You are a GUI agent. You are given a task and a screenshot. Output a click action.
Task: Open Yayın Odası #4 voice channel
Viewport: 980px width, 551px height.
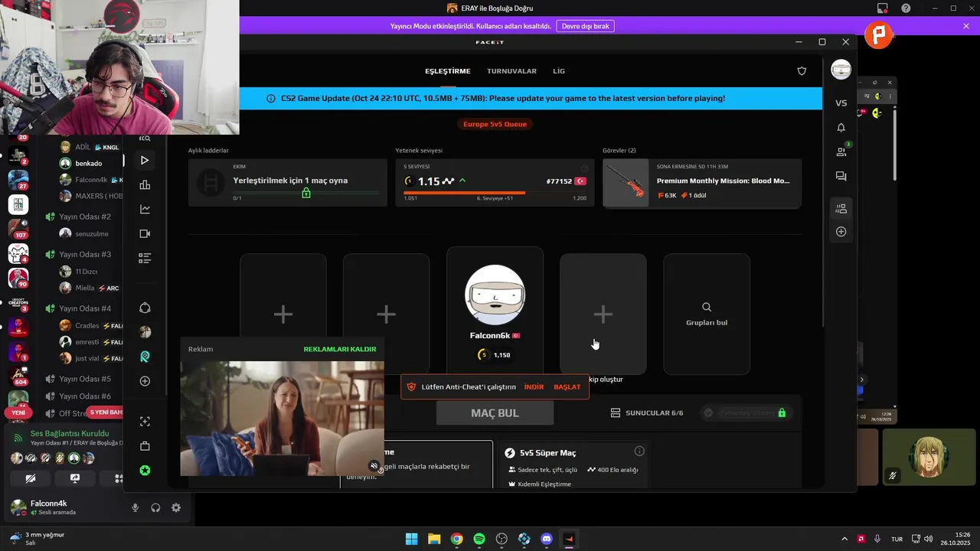pyautogui.click(x=84, y=308)
